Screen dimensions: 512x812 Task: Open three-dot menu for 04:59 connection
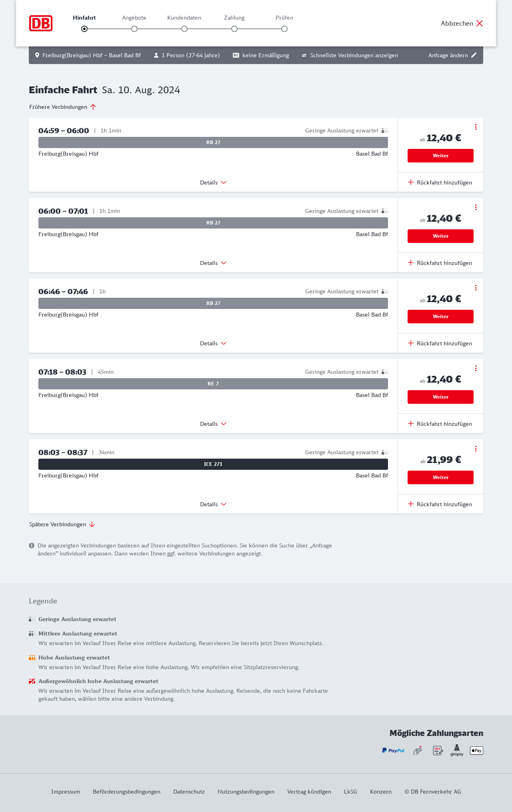tap(476, 127)
